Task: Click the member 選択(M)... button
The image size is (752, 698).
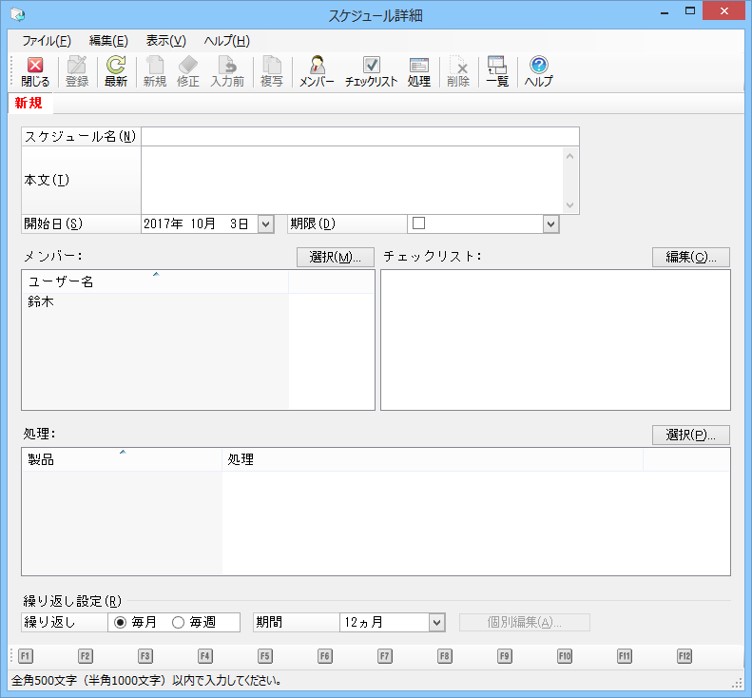Action: (x=335, y=257)
